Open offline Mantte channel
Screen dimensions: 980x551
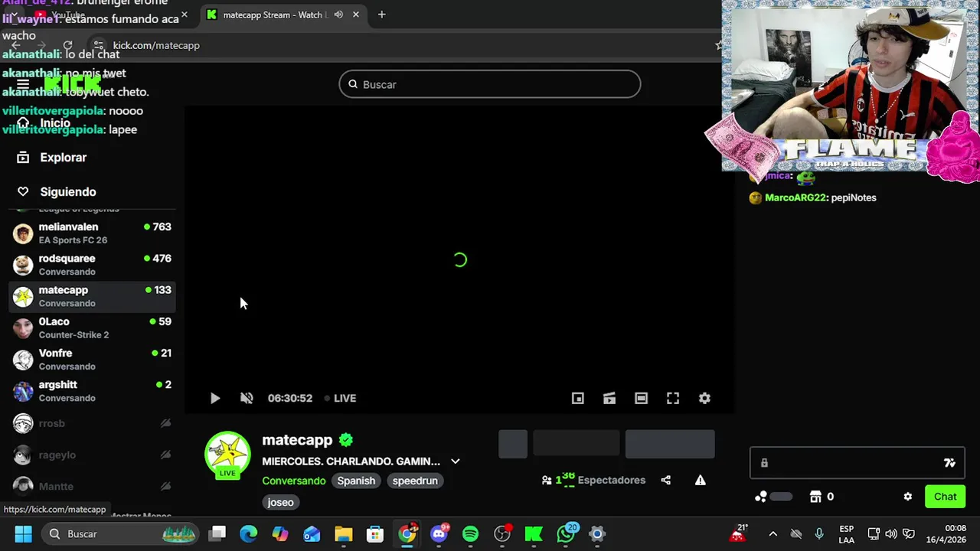click(92, 486)
